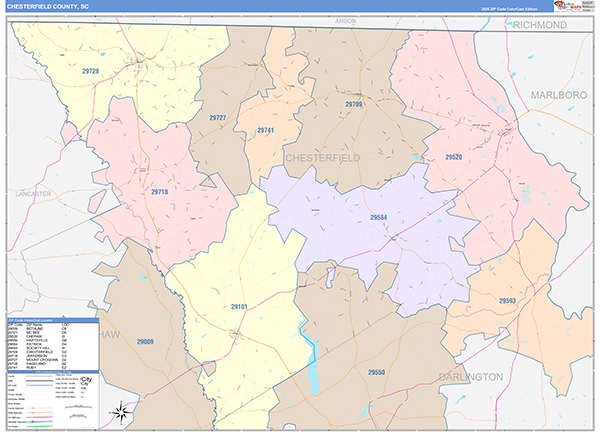Viewport: 600px width, 432px height.
Task: Click the ZIP Code ColorCast Edition subtitle
Action: (509, 9)
